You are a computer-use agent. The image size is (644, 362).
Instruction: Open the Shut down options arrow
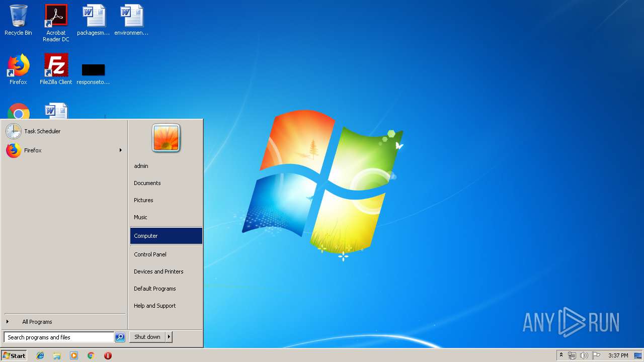169,337
